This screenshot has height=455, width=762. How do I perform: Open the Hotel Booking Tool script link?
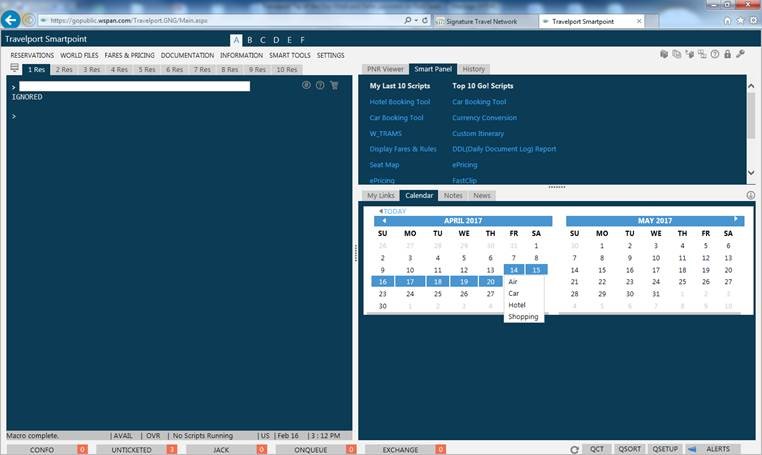tap(399, 102)
